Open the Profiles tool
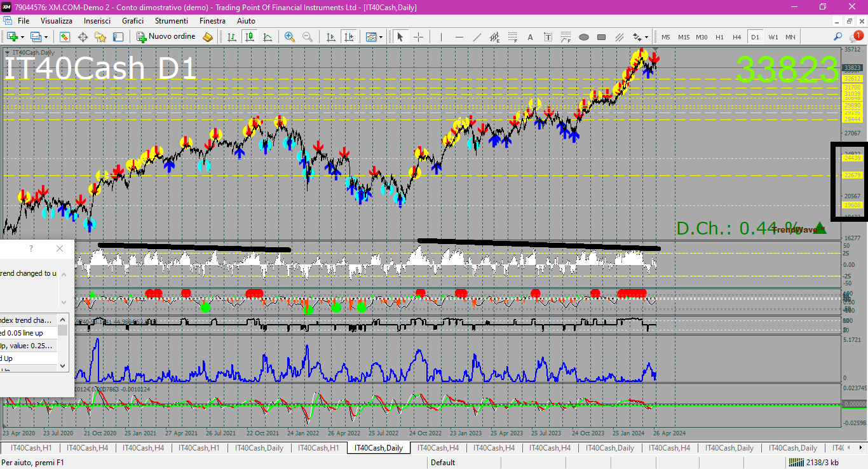 click(x=36, y=37)
